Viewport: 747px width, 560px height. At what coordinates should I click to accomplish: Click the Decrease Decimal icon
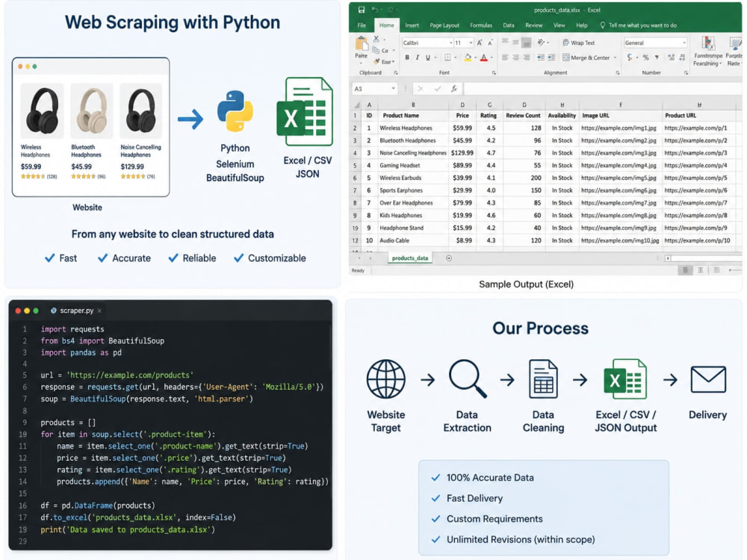(682, 57)
